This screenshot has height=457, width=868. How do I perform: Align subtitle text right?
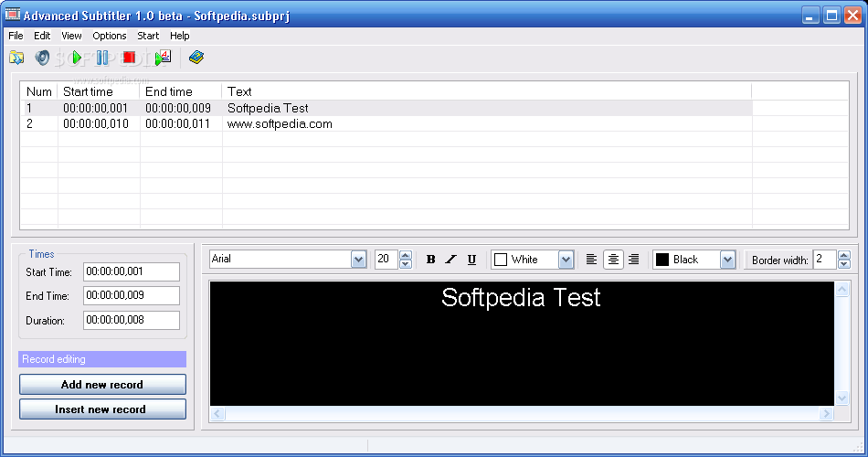tap(634, 260)
